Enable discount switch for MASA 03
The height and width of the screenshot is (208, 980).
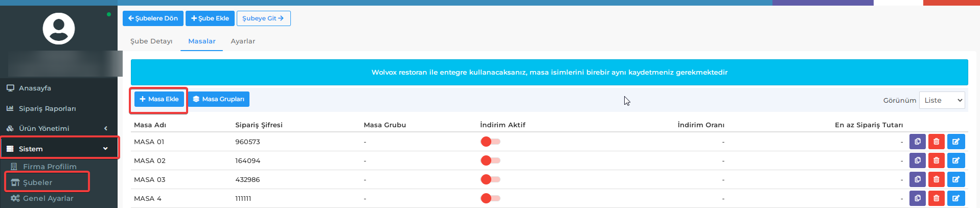[490, 179]
